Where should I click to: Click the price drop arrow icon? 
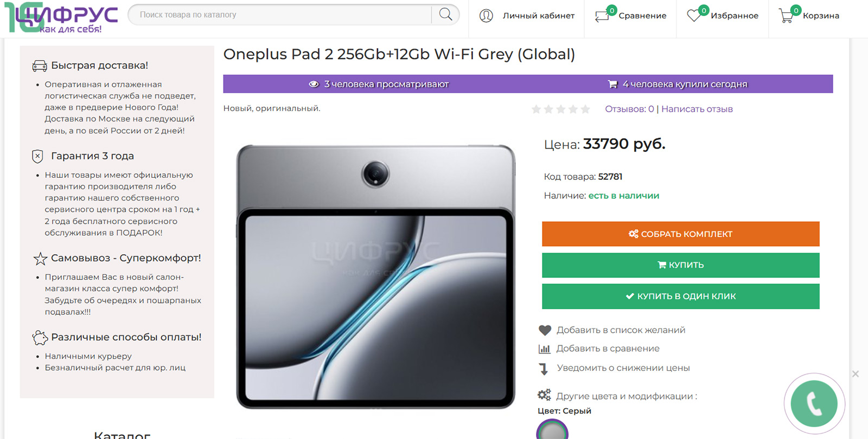tap(544, 369)
